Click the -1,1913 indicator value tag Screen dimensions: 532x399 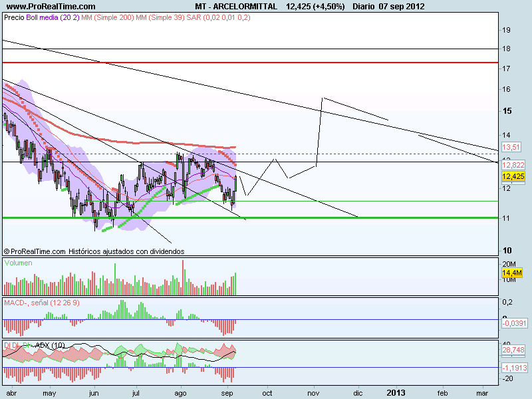514,368
